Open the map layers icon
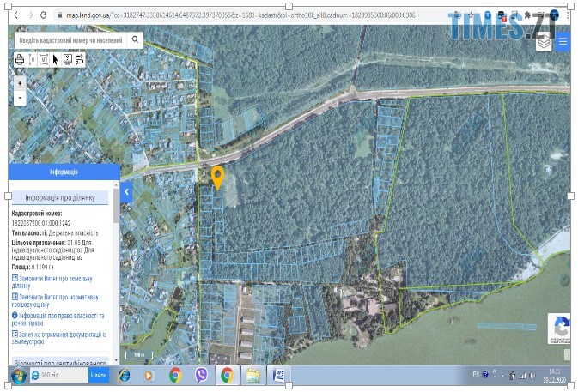 [x=544, y=41]
